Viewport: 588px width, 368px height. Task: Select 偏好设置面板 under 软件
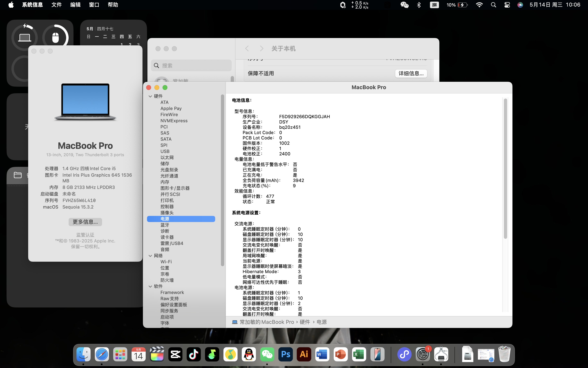click(174, 305)
